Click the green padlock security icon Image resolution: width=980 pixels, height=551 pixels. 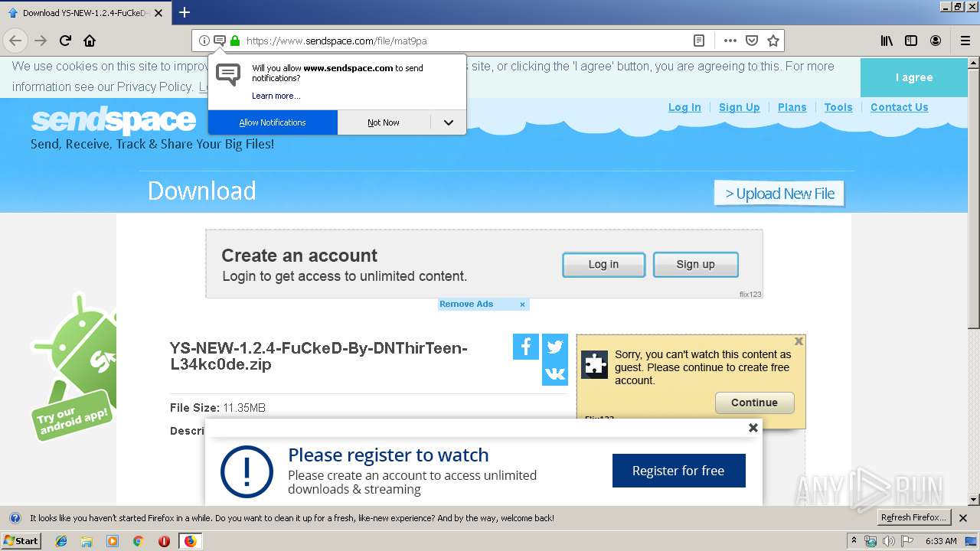click(x=235, y=41)
